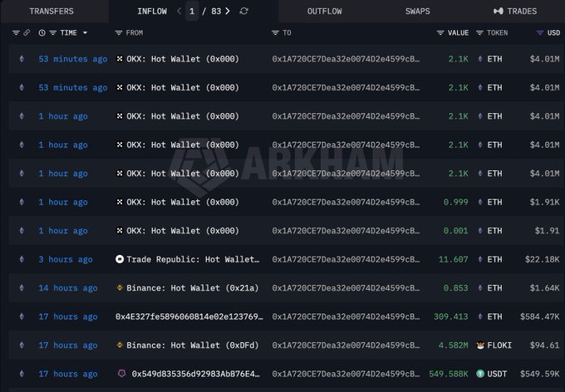Image resolution: width=565 pixels, height=392 pixels.
Task: Open sender address 0x4E327fe5896060814e02e123769
Action: [189, 316]
